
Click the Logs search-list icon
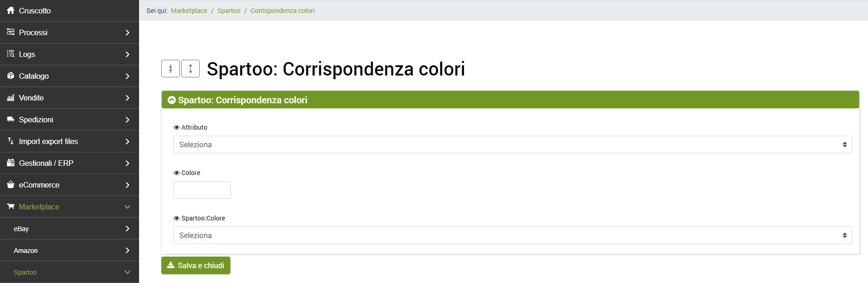point(11,54)
